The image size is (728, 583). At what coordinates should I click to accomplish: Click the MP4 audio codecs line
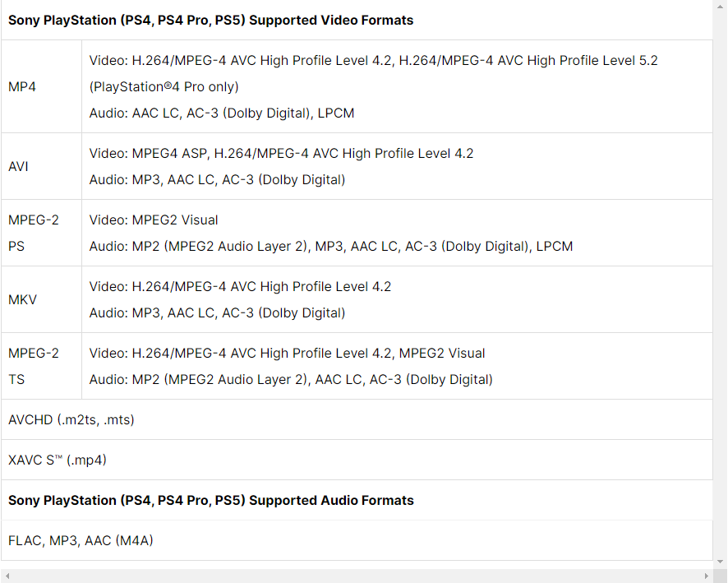(222, 113)
